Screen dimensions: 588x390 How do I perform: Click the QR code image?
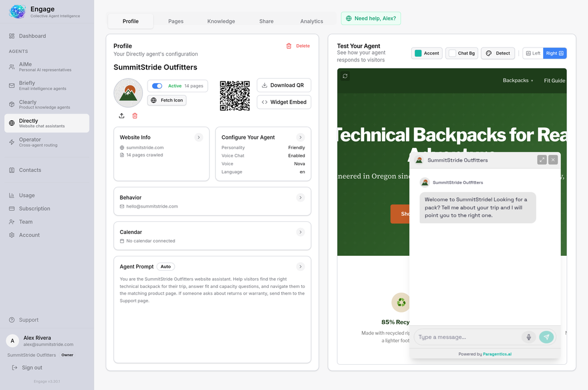(x=235, y=96)
